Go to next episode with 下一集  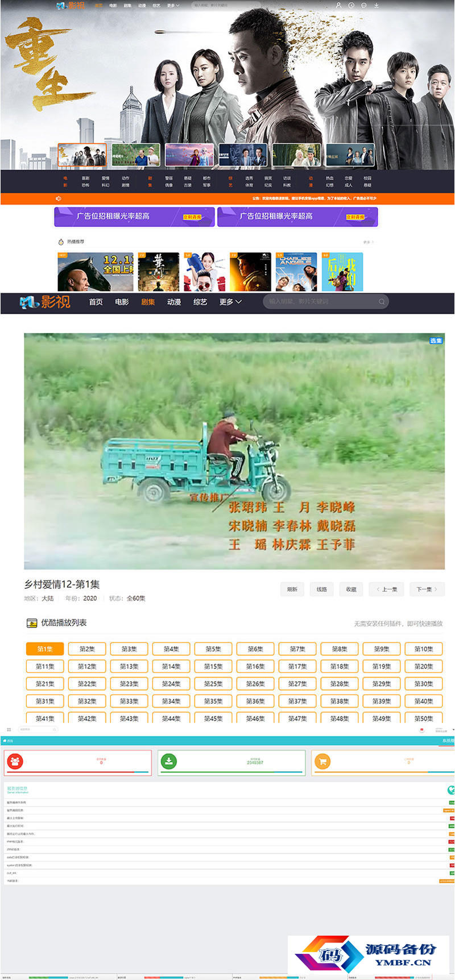[x=427, y=589]
